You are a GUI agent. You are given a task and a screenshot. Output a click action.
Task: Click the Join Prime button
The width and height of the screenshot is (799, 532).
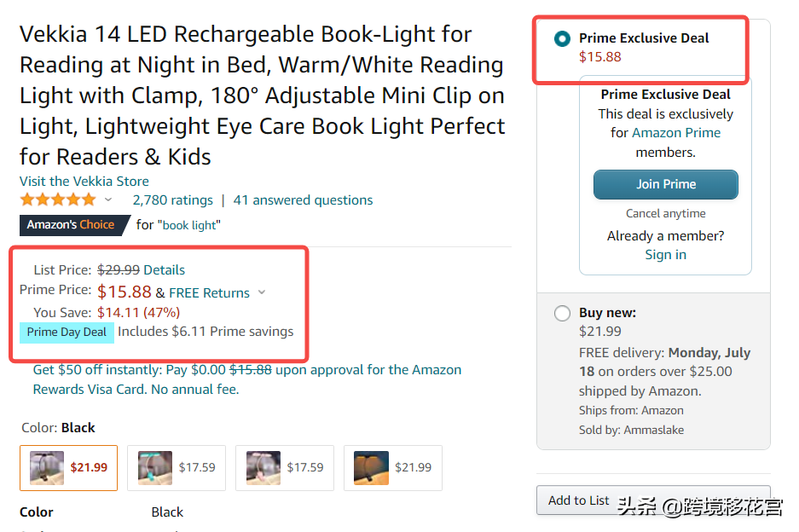[x=665, y=184]
